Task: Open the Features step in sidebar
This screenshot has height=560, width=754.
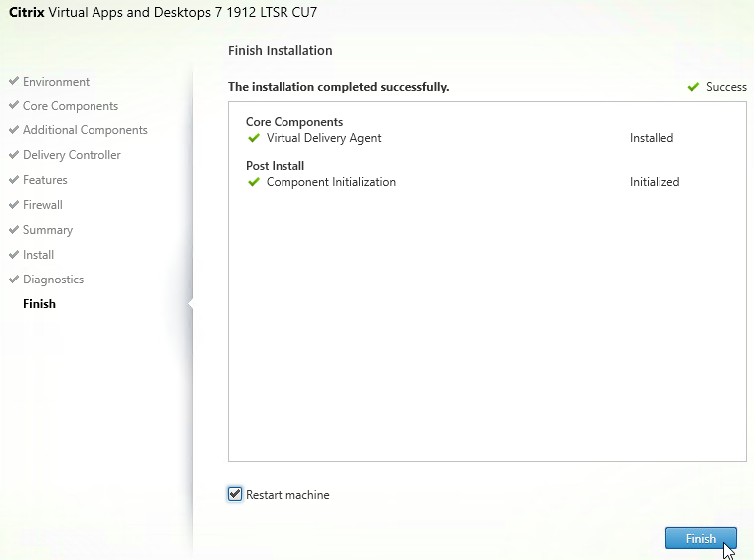Action: click(x=45, y=180)
